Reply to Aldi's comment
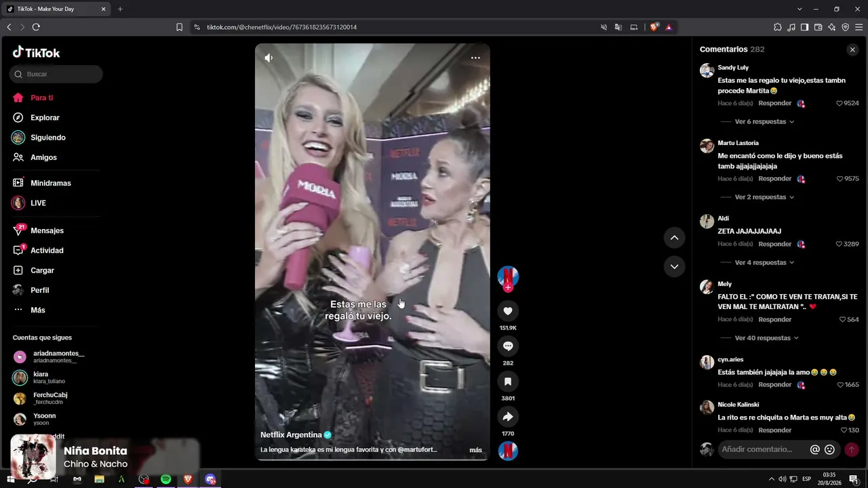Viewport: 868px width, 488px height. (x=775, y=244)
